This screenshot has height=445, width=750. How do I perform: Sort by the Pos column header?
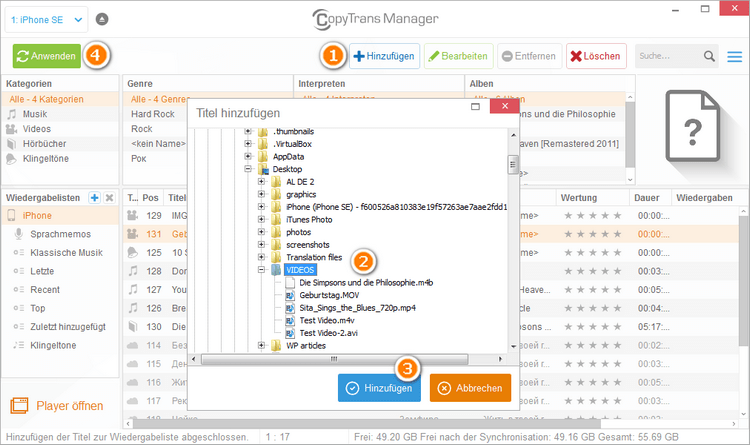pyautogui.click(x=150, y=198)
